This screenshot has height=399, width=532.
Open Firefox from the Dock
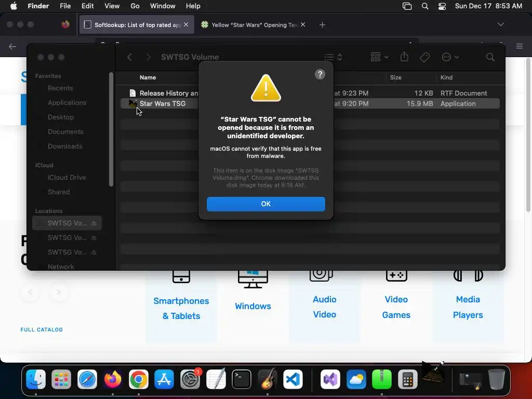(113, 379)
